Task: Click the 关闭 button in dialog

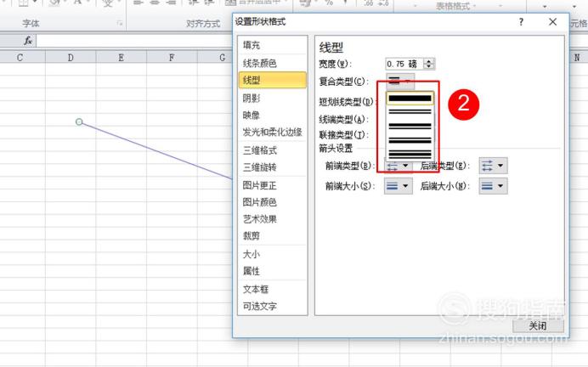Action: [538, 325]
